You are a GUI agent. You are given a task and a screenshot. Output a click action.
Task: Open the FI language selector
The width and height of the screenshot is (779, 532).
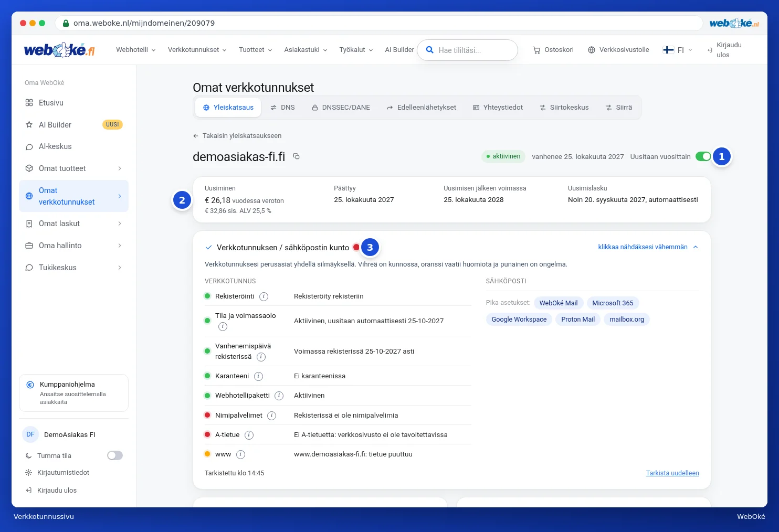(678, 50)
